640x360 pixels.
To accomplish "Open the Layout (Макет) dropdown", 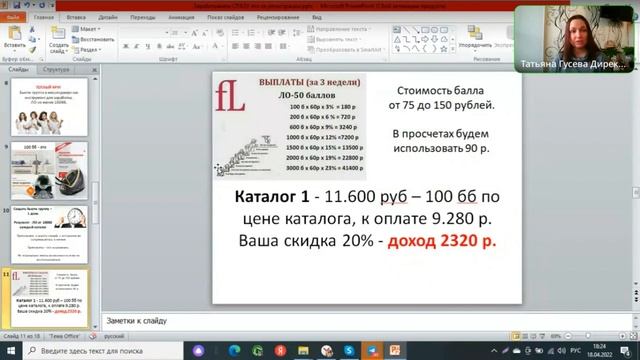I will click(x=86, y=29).
